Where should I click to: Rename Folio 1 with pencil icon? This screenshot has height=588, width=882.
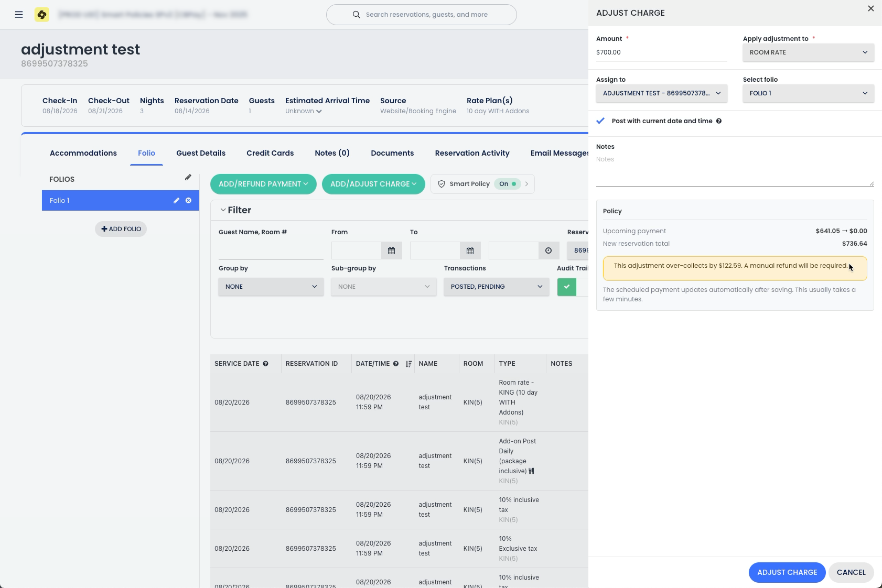coord(177,201)
